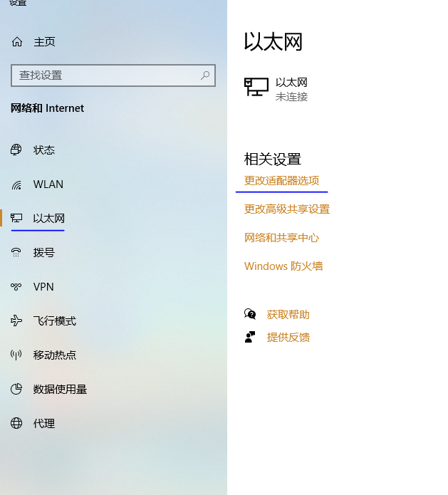The width and height of the screenshot is (448, 495).
Task: Click the VPN icon in sidebar
Action: 16,286
